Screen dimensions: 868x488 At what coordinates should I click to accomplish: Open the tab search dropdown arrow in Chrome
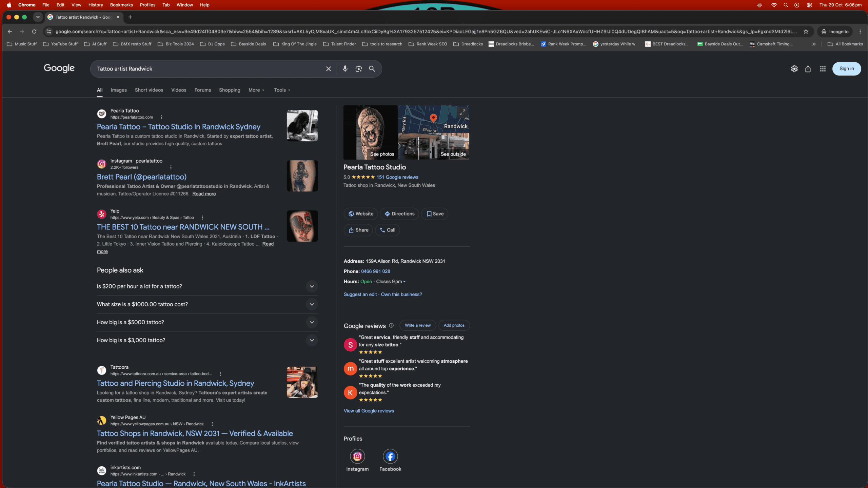[x=38, y=17]
